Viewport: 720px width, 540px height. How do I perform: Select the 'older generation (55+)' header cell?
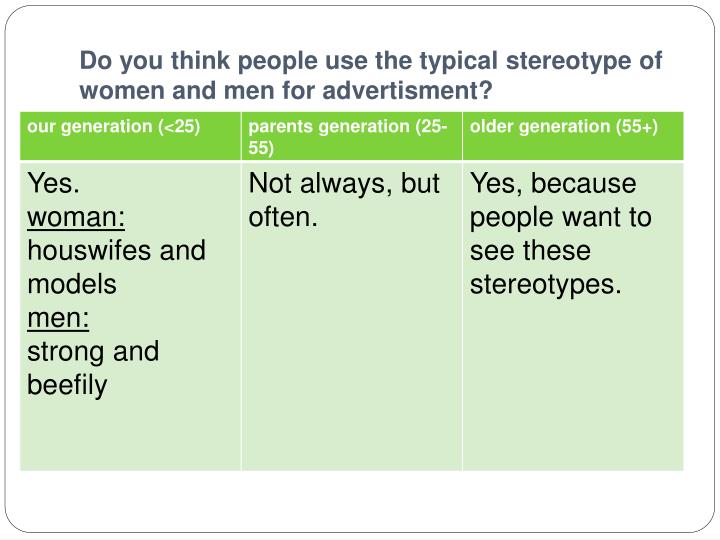(x=573, y=136)
